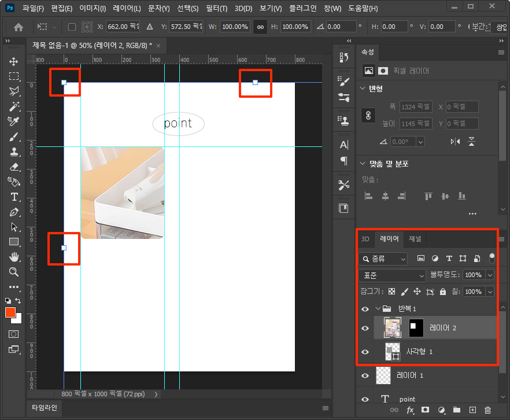Create a new layer button

point(472,410)
